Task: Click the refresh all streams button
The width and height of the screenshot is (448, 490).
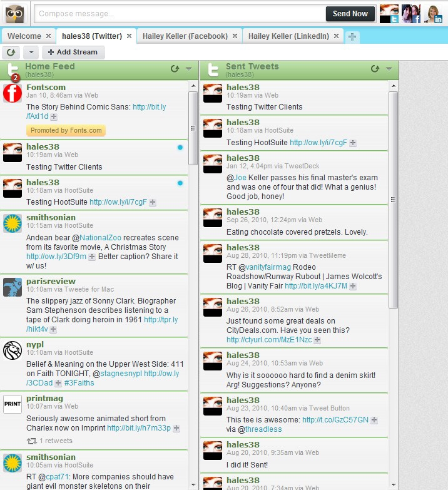Action: coord(11,53)
